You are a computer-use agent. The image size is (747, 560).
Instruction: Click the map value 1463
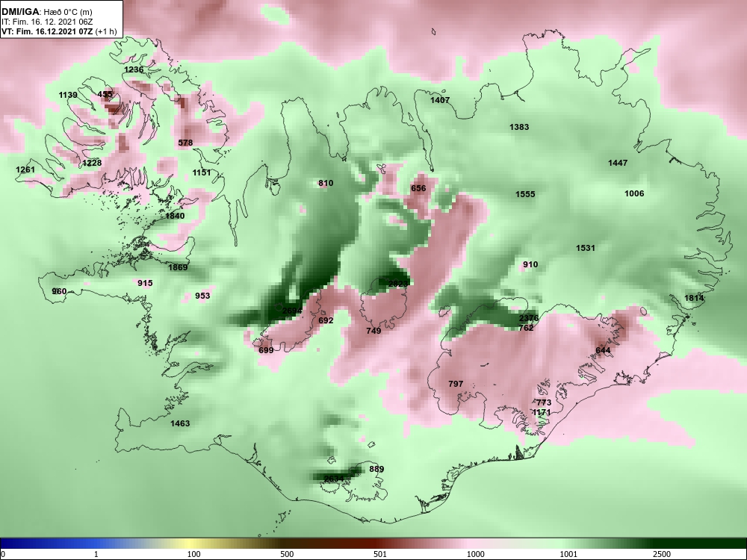(x=180, y=423)
